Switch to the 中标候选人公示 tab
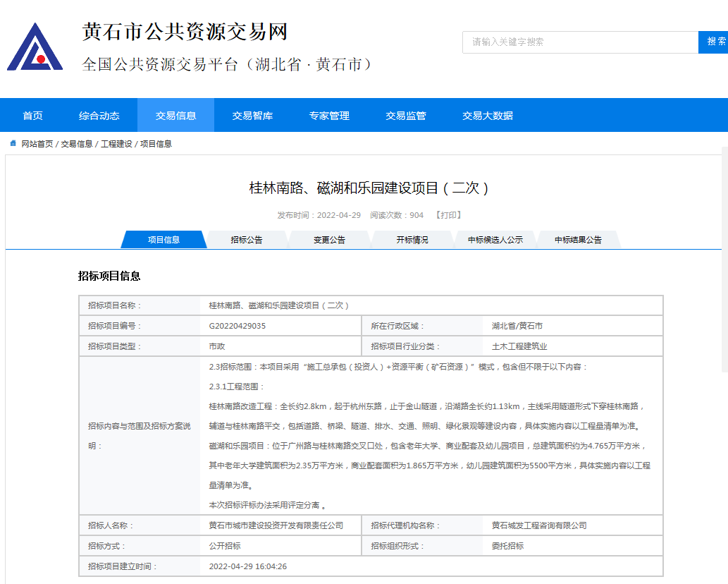Screen dimensions: 728x584 tap(495, 240)
